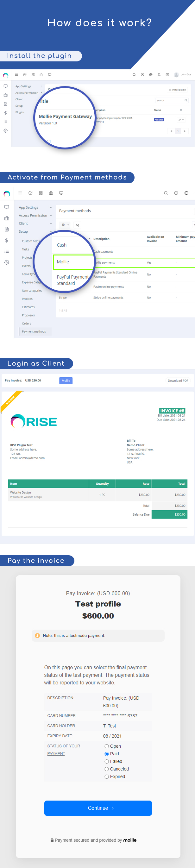Expand App Settings in Plugins screenshot sidebar
The width and height of the screenshot is (195, 868).
[x=41, y=86]
